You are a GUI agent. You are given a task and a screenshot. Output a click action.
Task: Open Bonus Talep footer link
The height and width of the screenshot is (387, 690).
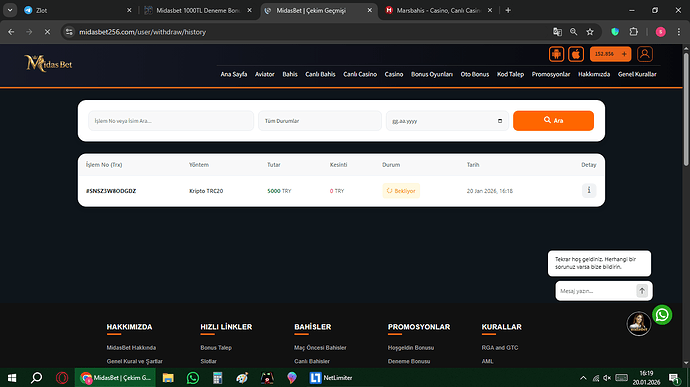pyautogui.click(x=216, y=348)
